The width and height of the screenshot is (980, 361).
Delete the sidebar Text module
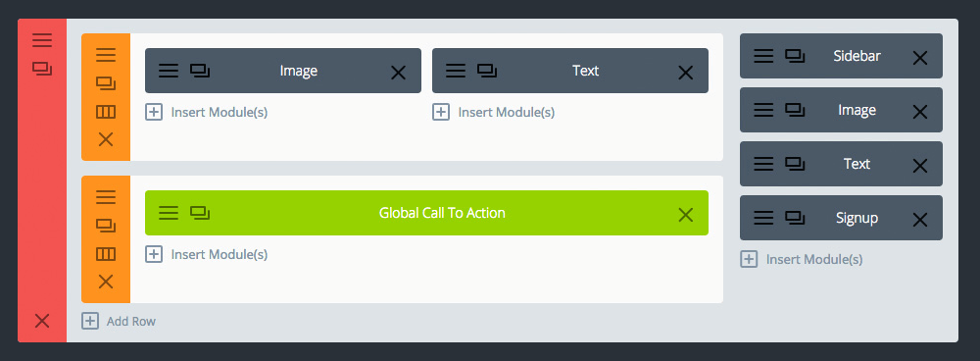pos(919,166)
